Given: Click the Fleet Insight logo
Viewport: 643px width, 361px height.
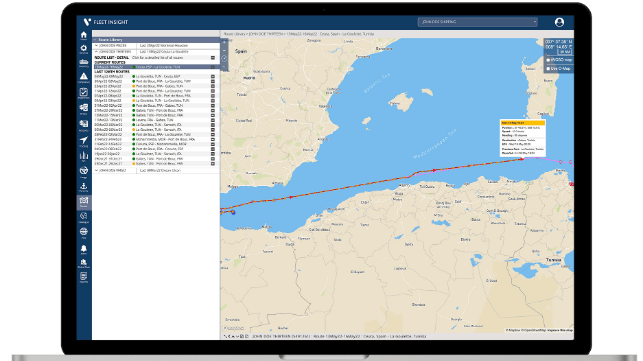Looking at the screenshot, I should (106, 22).
